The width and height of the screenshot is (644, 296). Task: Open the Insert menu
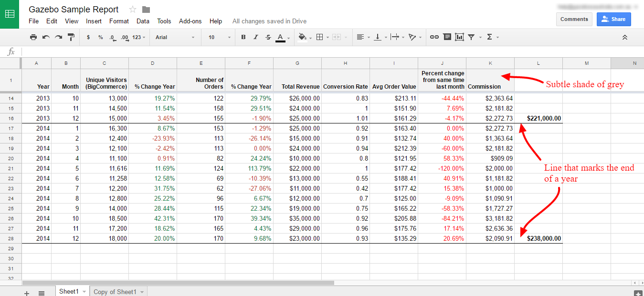coord(94,21)
